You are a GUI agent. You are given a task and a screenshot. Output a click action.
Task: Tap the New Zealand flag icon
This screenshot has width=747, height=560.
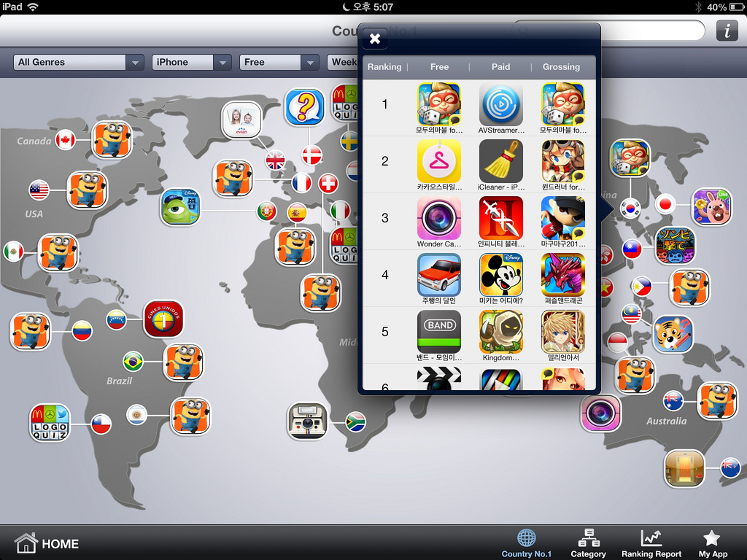(x=729, y=467)
